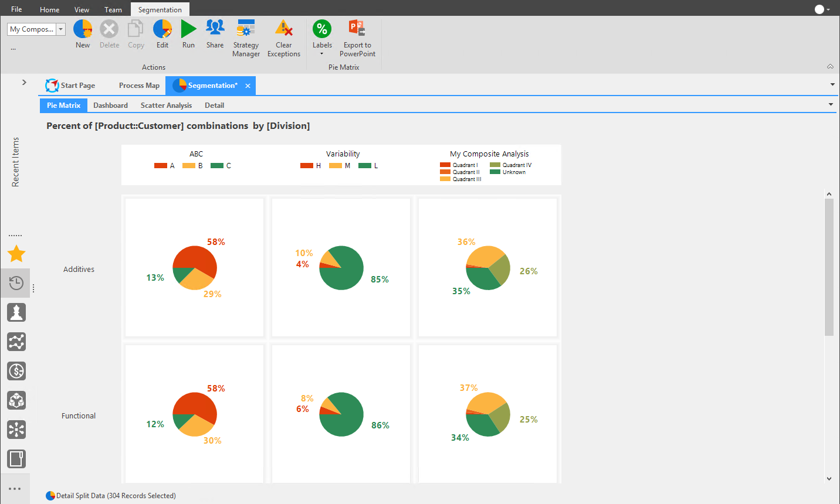The image size is (840, 504).
Task: Expand the collapsed left navigation panel
Action: (24, 82)
